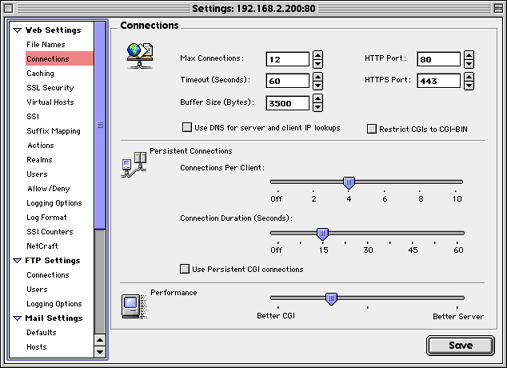Click the sidebar scrollbar thumb

click(x=100, y=125)
